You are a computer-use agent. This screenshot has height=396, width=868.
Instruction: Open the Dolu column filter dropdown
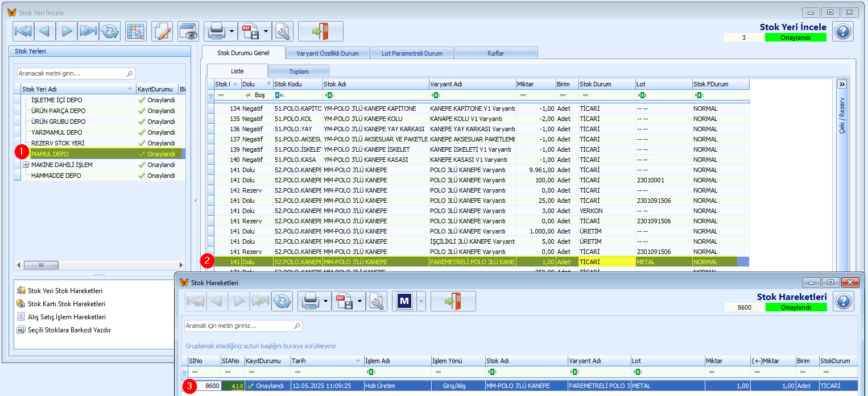coord(269,84)
